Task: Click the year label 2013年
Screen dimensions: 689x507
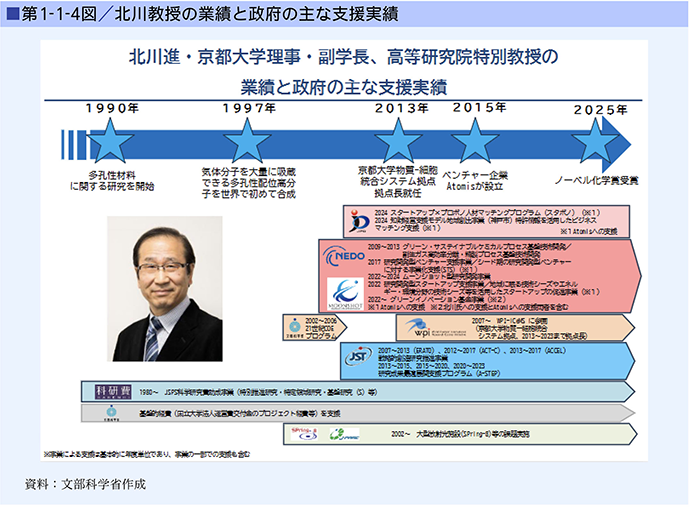Action: pyautogui.click(x=401, y=108)
